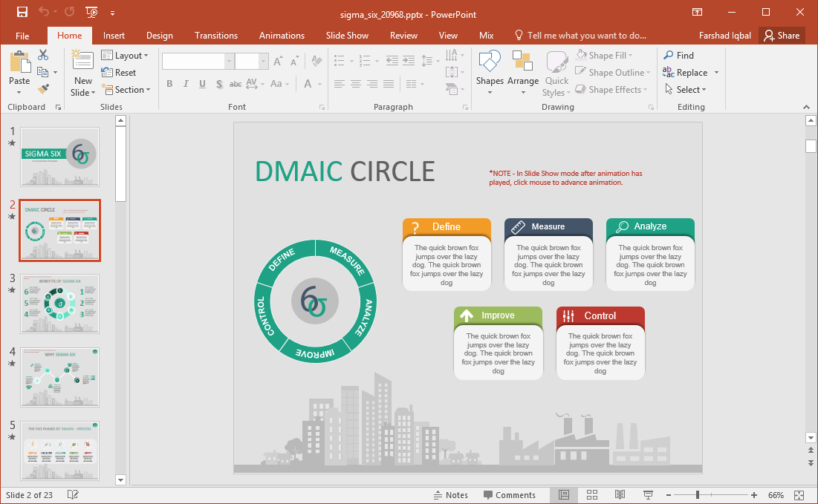Click Fit slide to window icon
818x504 pixels.
799,495
